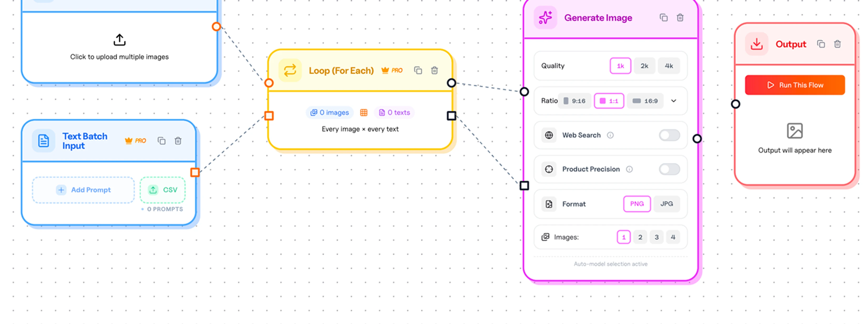Click the Text Batch Input square output port
The height and width of the screenshot is (324, 868).
(195, 173)
